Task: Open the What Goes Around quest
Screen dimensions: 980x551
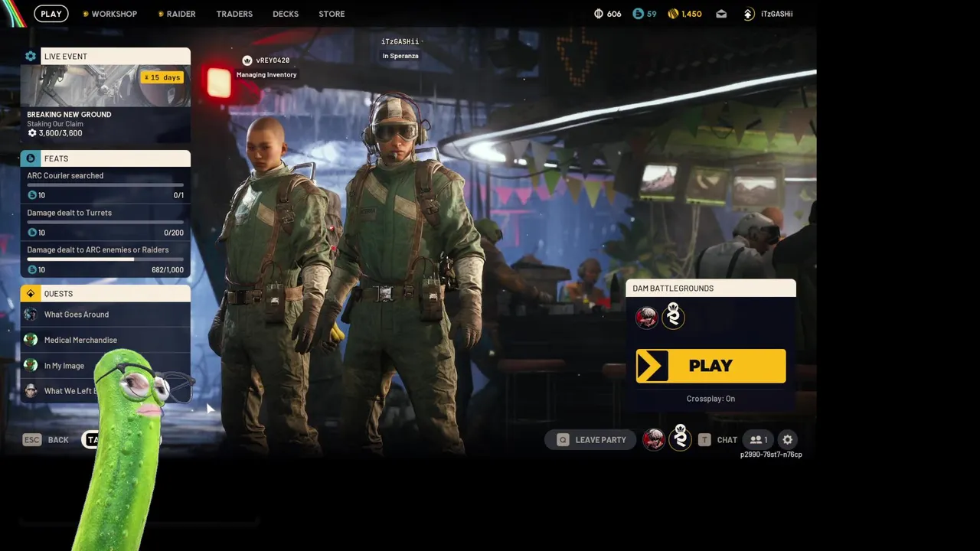Action: 106,315
